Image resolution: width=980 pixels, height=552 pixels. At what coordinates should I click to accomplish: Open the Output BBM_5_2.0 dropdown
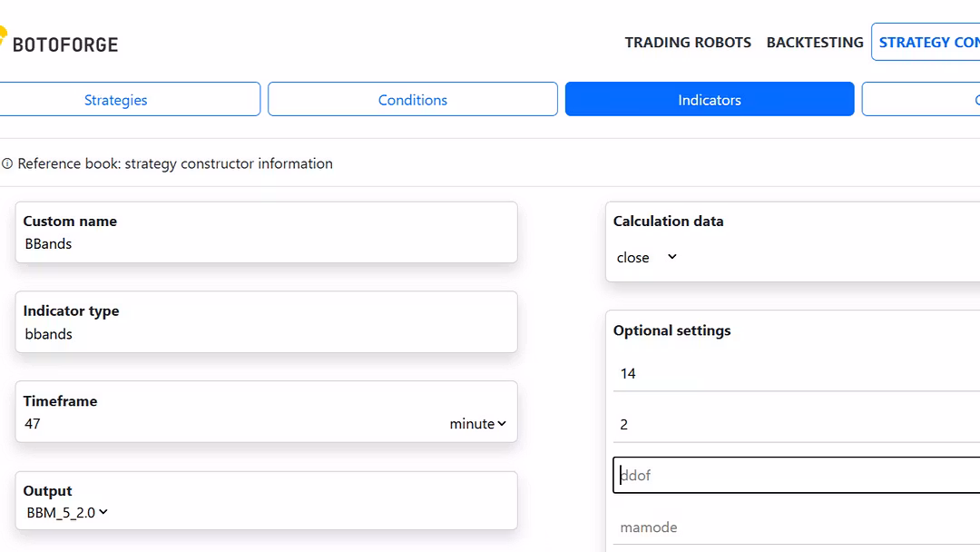[x=67, y=513]
